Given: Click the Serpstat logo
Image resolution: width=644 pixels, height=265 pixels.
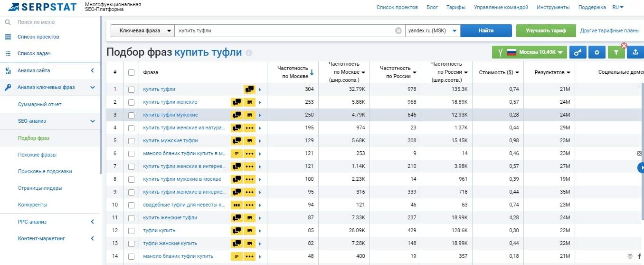Looking at the screenshot, I should click(43, 7).
